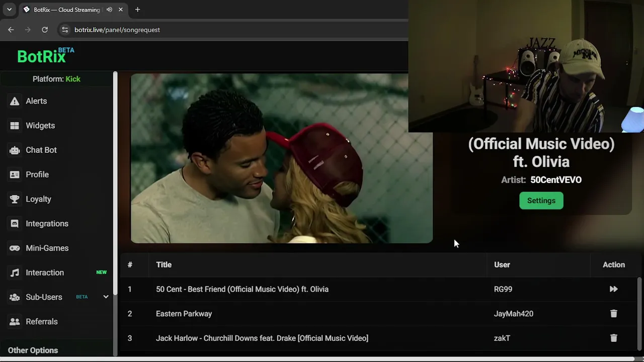644x362 pixels.
Task: Click the Integrations icon
Action: 15,224
